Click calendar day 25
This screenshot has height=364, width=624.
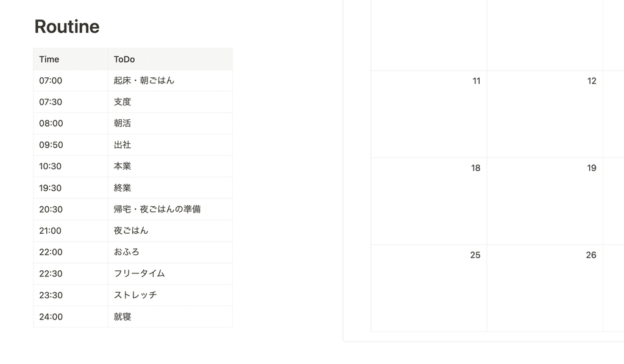(x=428, y=289)
